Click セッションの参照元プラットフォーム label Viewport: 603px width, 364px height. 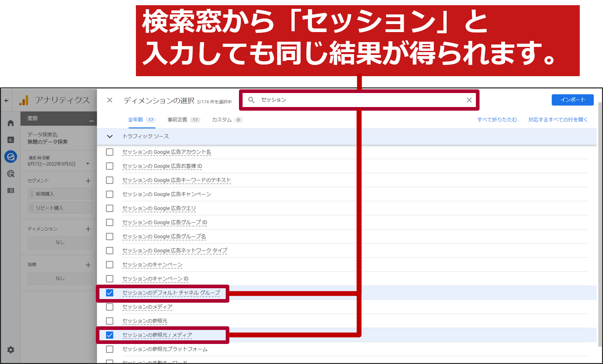[165, 349]
